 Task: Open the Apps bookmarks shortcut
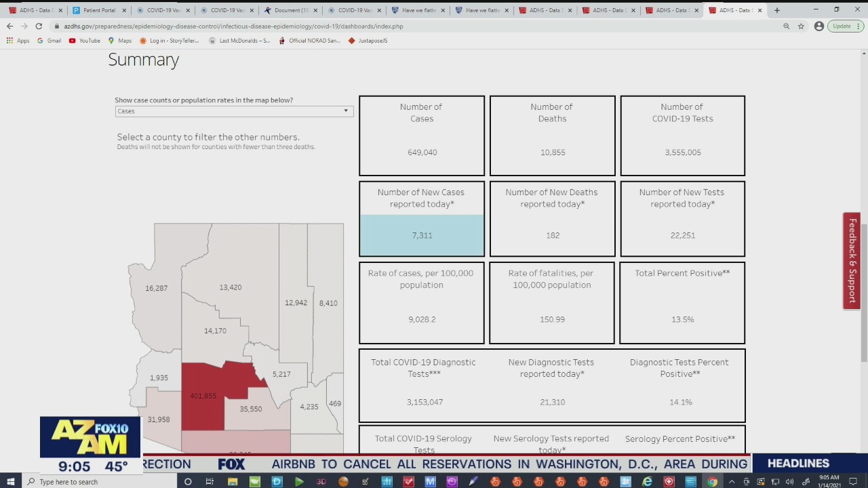point(18,41)
